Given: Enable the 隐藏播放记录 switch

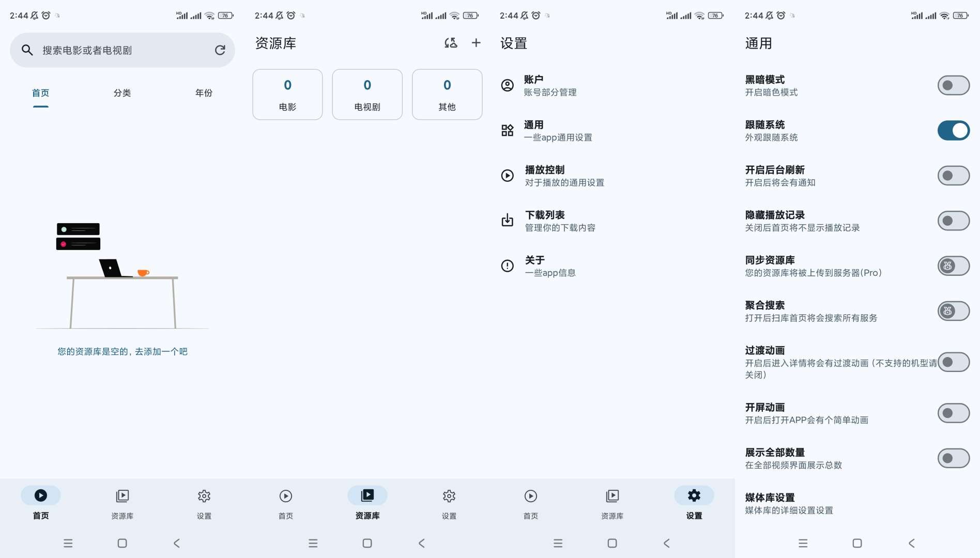Looking at the screenshot, I should [x=953, y=221].
